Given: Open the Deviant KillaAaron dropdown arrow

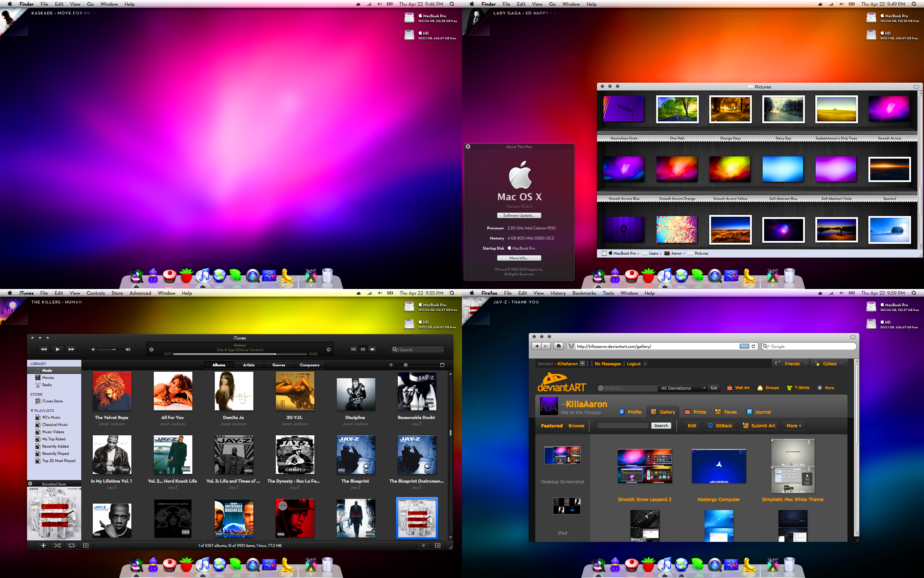Looking at the screenshot, I should coord(582,363).
